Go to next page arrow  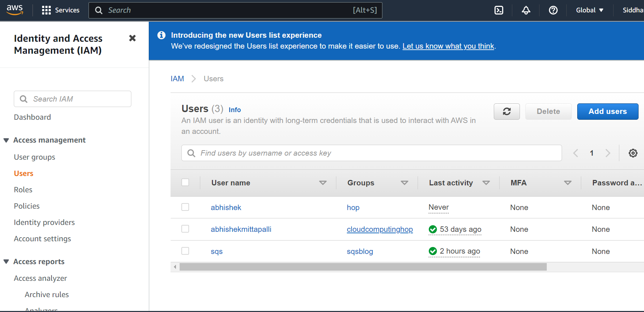(608, 153)
